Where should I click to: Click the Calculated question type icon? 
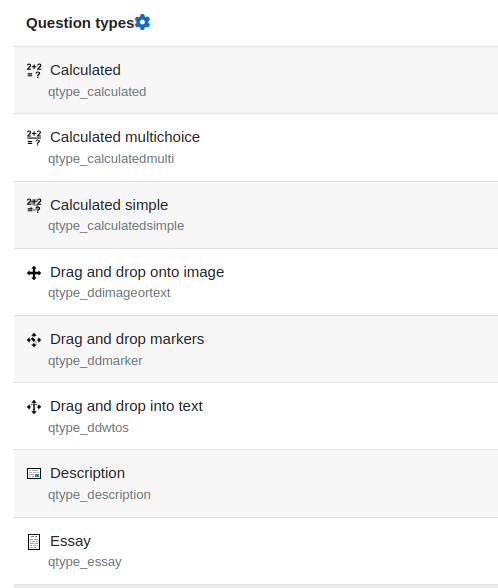point(34,70)
